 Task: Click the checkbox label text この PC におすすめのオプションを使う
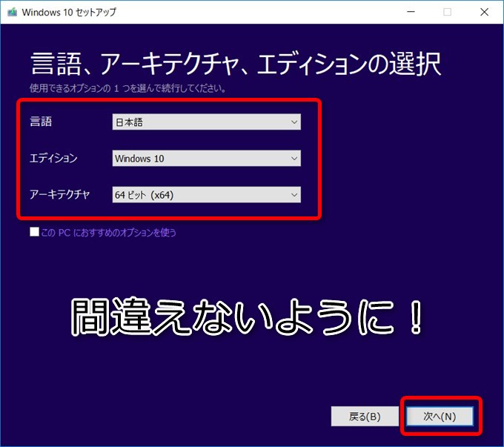click(x=109, y=232)
